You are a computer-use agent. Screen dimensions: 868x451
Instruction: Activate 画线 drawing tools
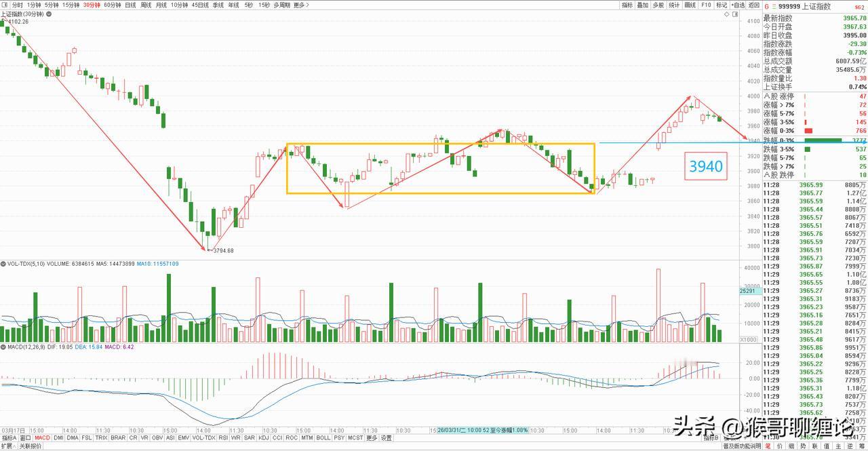(690, 5)
